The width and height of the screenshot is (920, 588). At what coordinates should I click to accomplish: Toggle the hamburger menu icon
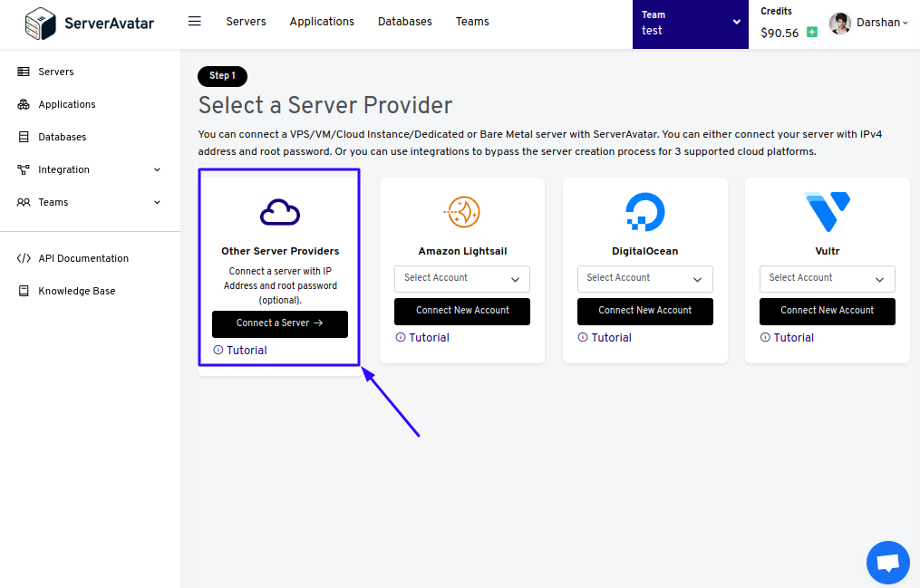(x=194, y=21)
